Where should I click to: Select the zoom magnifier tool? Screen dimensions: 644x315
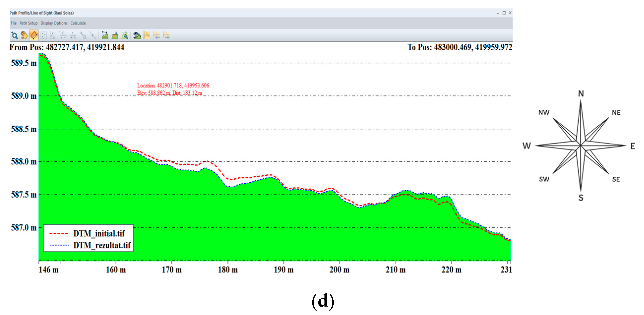pos(14,35)
